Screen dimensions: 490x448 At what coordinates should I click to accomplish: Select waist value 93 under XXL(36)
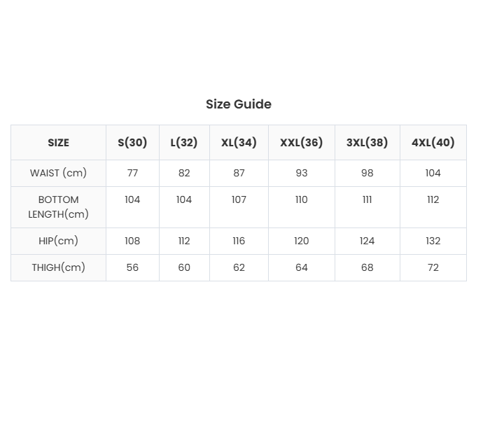coord(301,173)
